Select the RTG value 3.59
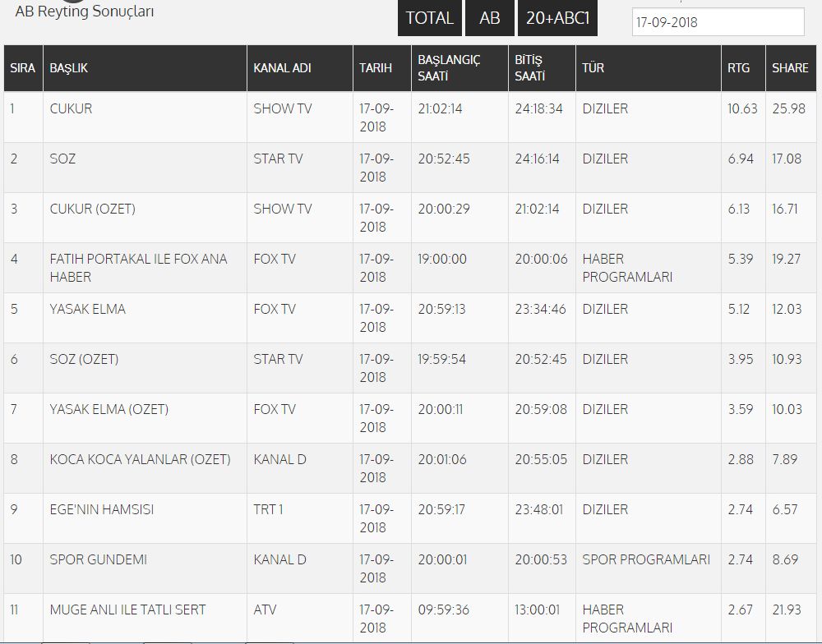The image size is (822, 644). coord(741,409)
